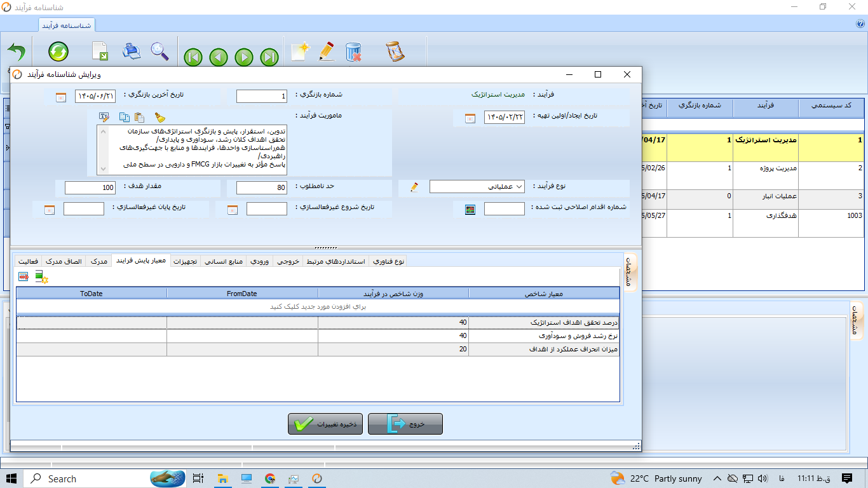Click the pencil edit icon in toolbar
868x488 pixels.
coord(327,51)
